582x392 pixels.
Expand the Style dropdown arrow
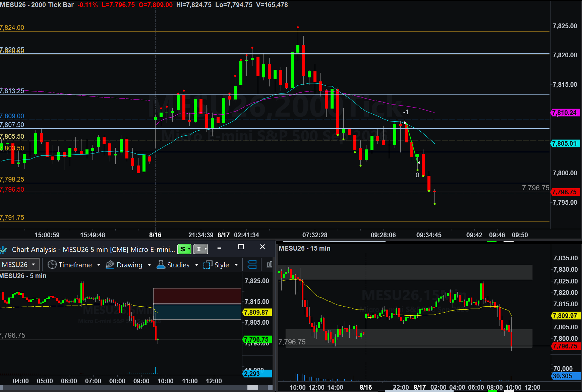pyautogui.click(x=236, y=265)
